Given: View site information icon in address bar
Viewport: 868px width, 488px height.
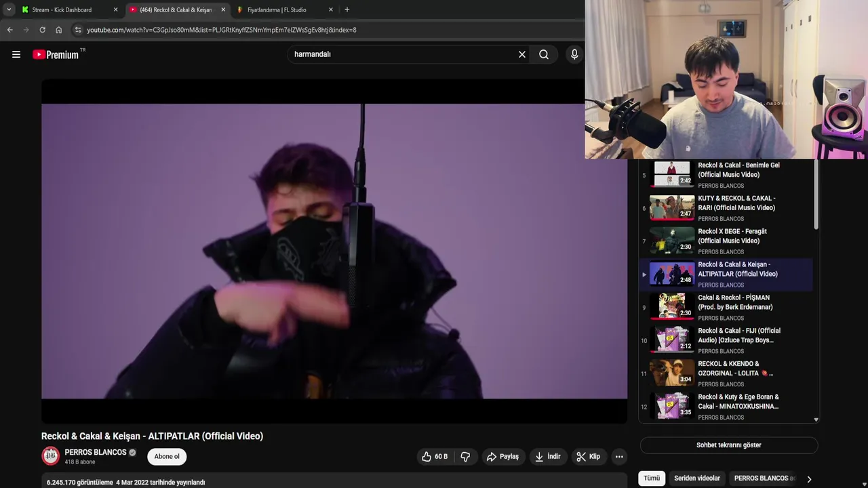Looking at the screenshot, I should (x=78, y=30).
